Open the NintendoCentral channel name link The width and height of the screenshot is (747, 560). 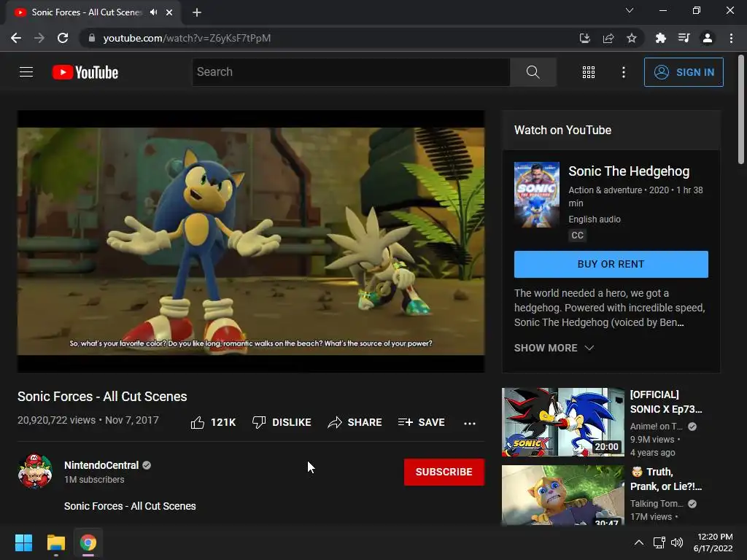(x=101, y=465)
